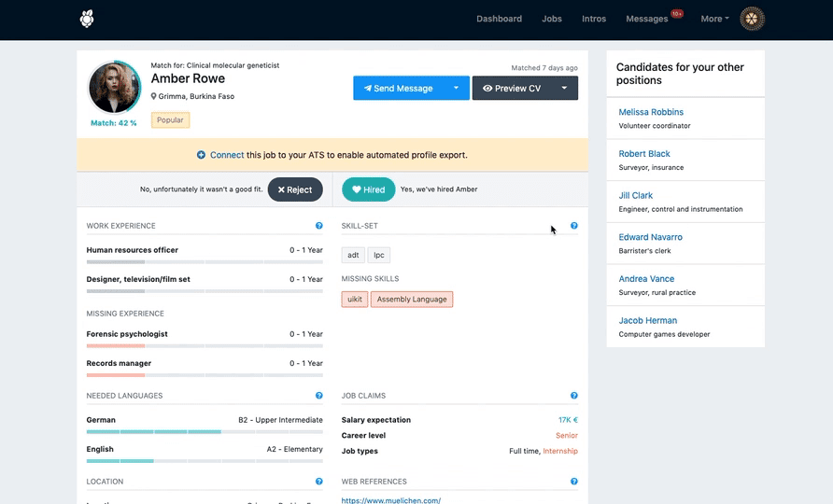833x504 pixels.
Task: Send a message to Amber Rowe
Action: click(399, 88)
